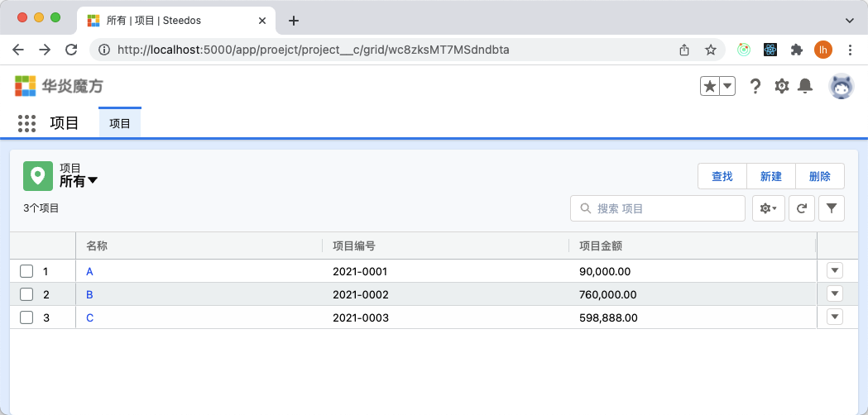Expand the favorites list dropdown arrow
This screenshot has height=415, width=868.
point(727,86)
